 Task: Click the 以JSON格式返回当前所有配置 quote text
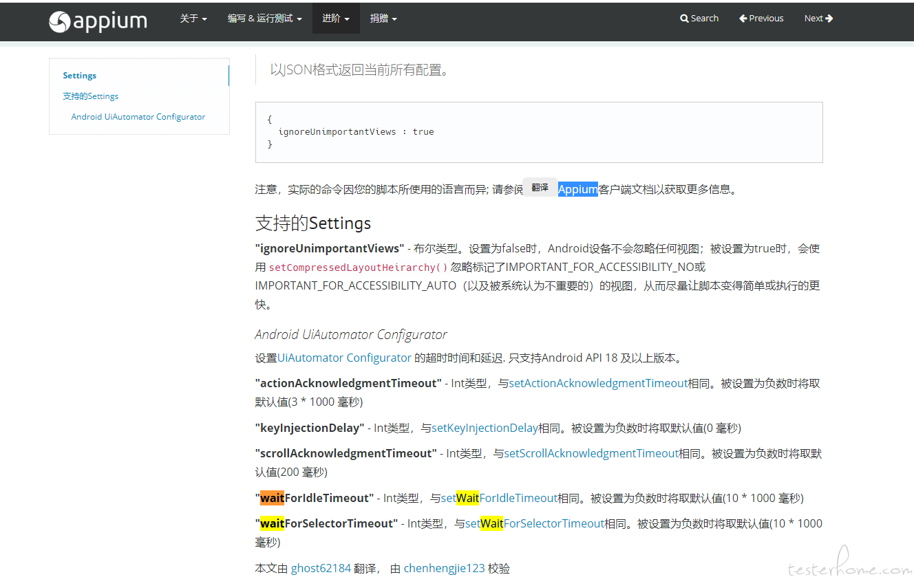click(359, 69)
